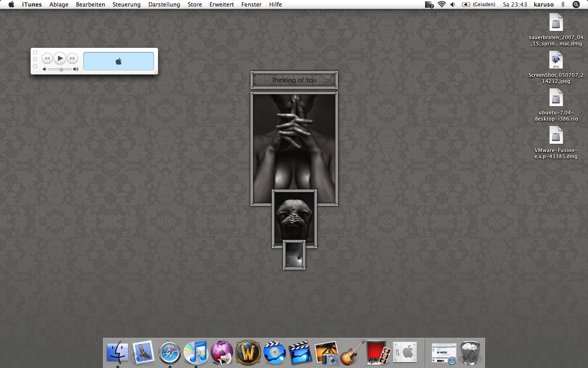Skip to next track with fast-forward button
The image size is (588, 368).
click(73, 58)
